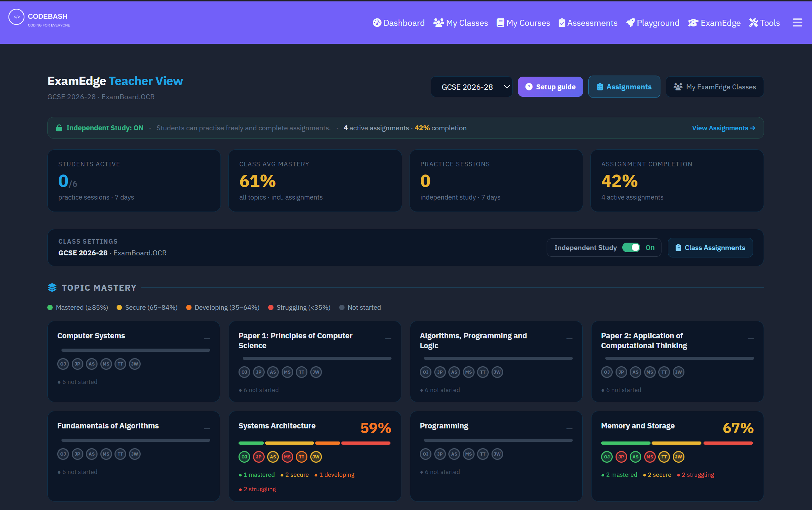The height and width of the screenshot is (510, 812).
Task: Click the Struggling (<35%) legend entry
Action: [299, 307]
